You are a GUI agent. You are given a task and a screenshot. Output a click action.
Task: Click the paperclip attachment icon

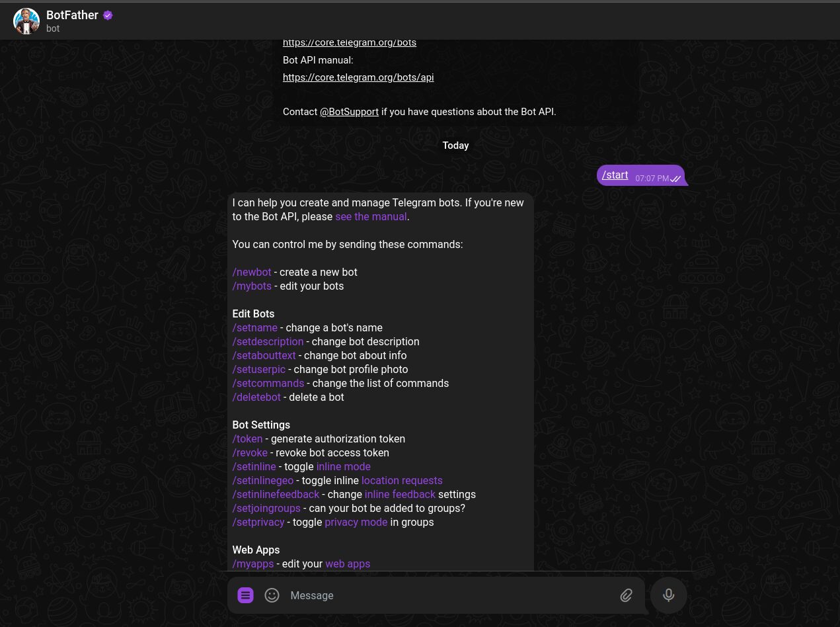pos(627,596)
